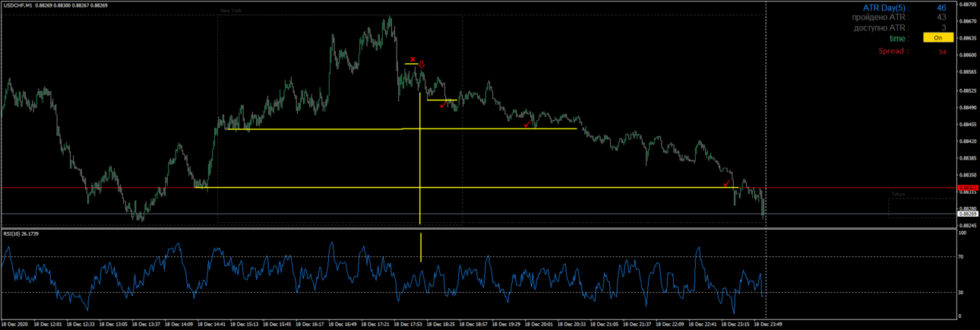Select the yellow vertical line on the chart
980x330 pixels.
click(x=420, y=158)
